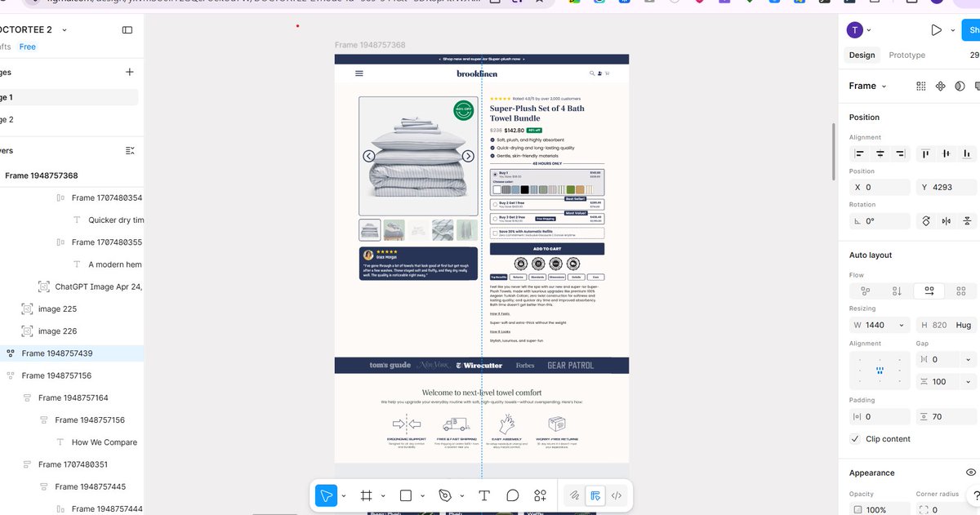Switch to Dev Mode code icon
Screen dimensions: 980x515
point(617,495)
